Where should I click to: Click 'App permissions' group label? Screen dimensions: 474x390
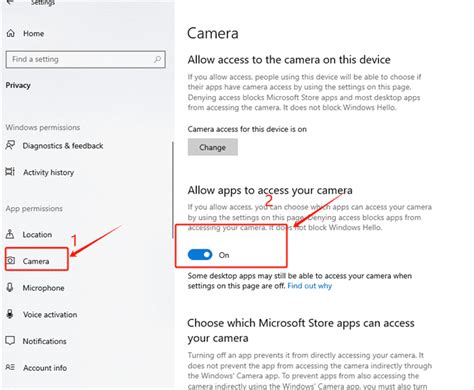tap(34, 209)
